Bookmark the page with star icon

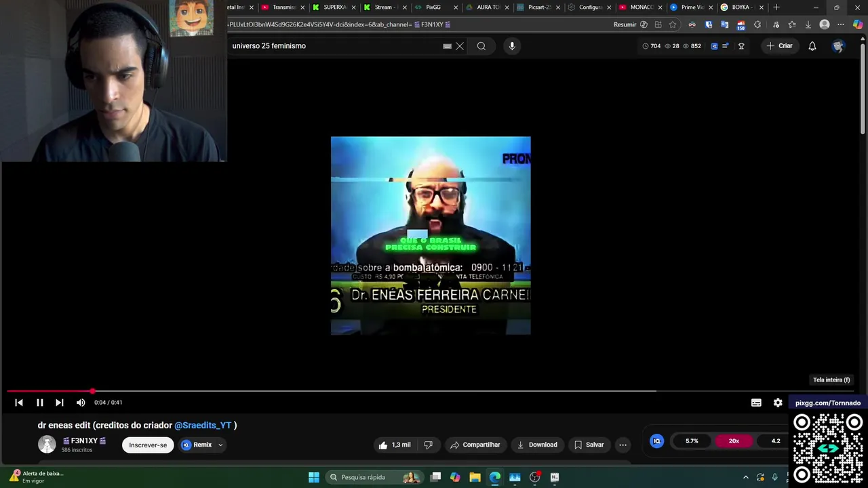click(673, 24)
